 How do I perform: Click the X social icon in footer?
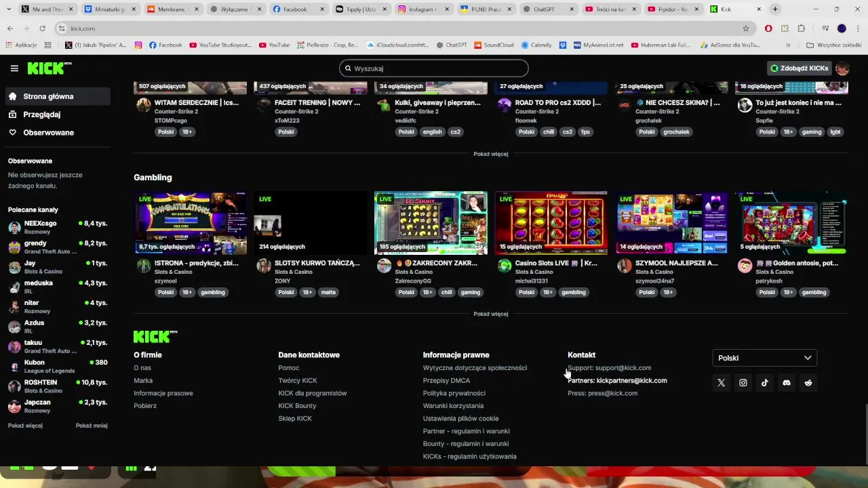[721, 383]
